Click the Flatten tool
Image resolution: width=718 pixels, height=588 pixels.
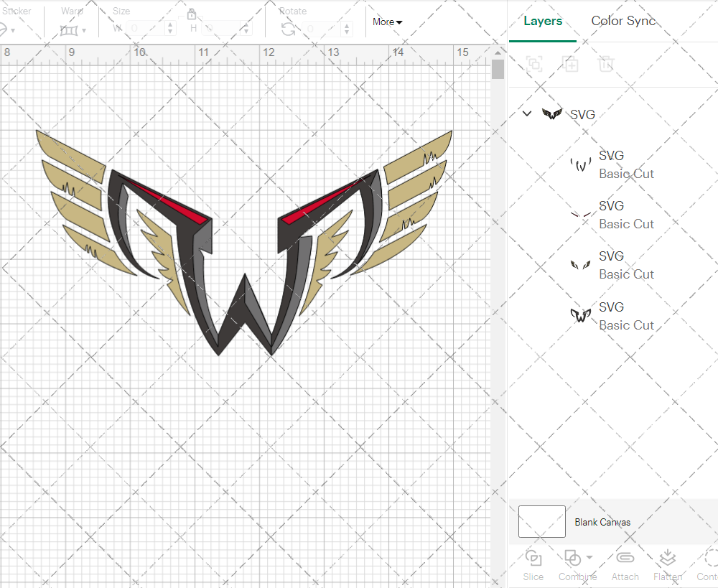tap(668, 565)
